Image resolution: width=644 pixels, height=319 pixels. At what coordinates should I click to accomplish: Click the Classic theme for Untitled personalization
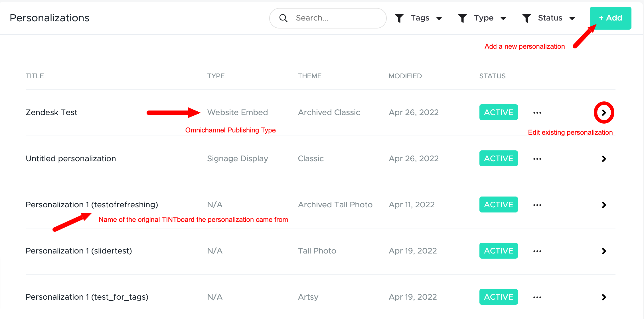tap(311, 158)
